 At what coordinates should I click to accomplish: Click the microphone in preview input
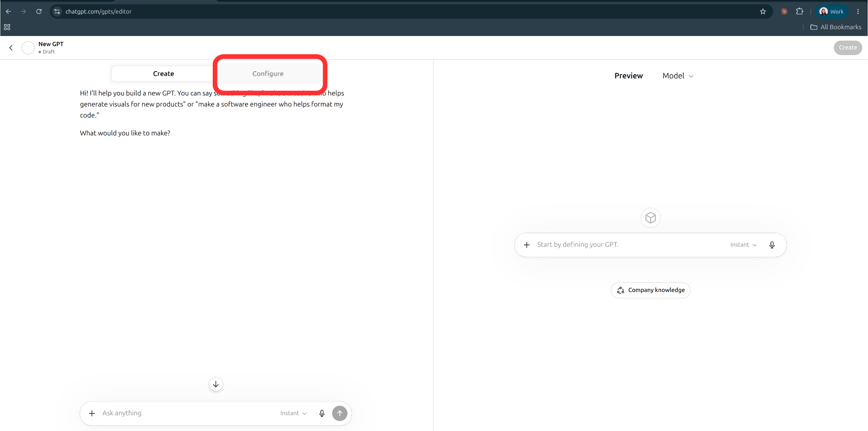772,245
